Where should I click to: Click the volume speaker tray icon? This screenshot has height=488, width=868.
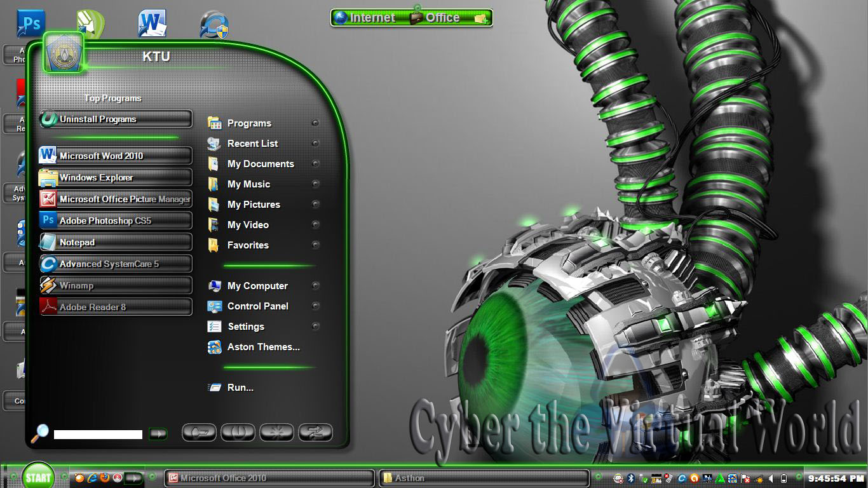coord(771,478)
